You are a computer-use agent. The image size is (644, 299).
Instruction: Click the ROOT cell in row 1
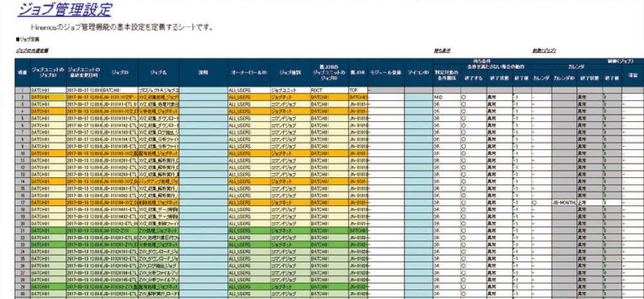click(329, 89)
